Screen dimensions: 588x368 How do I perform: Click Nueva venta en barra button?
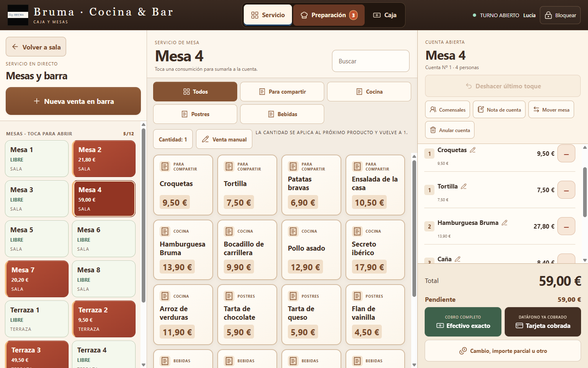(73, 101)
